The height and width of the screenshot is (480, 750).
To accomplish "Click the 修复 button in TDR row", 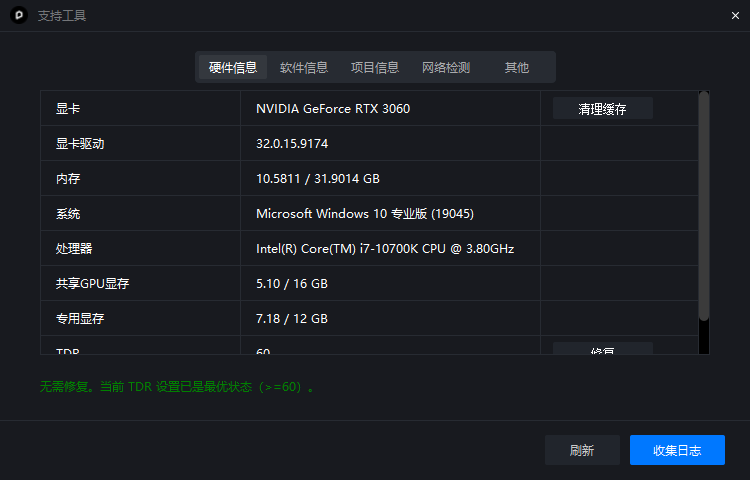I will [602, 349].
